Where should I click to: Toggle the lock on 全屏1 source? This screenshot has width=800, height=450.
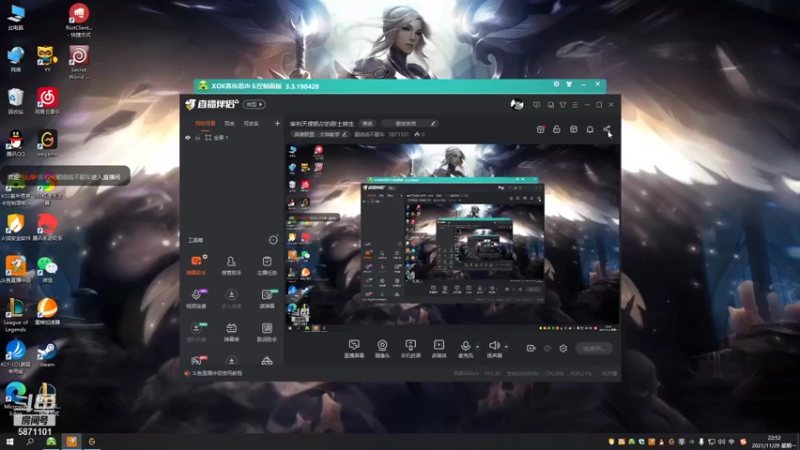coord(197,138)
